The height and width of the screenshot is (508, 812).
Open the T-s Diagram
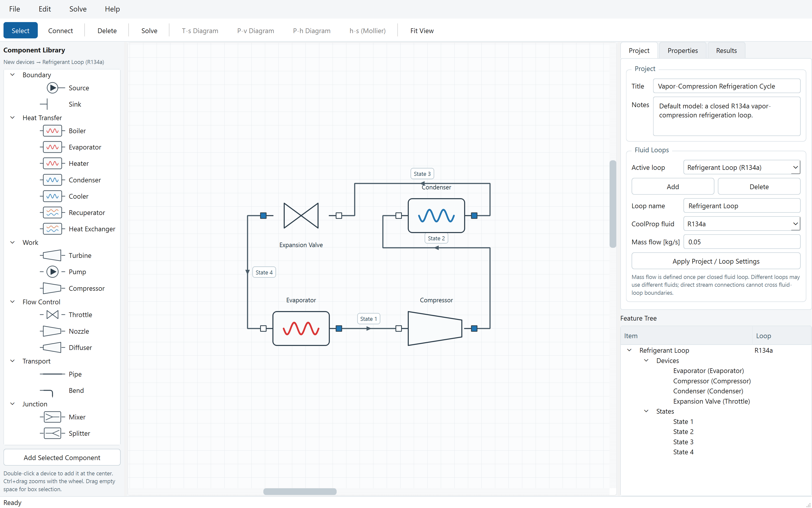[x=200, y=31]
